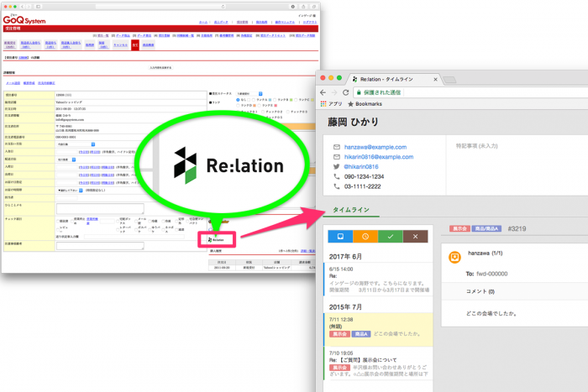Click the selected red 全て status tab in GoQSystem
Viewport: 588px width, 392px height.
[135, 45]
